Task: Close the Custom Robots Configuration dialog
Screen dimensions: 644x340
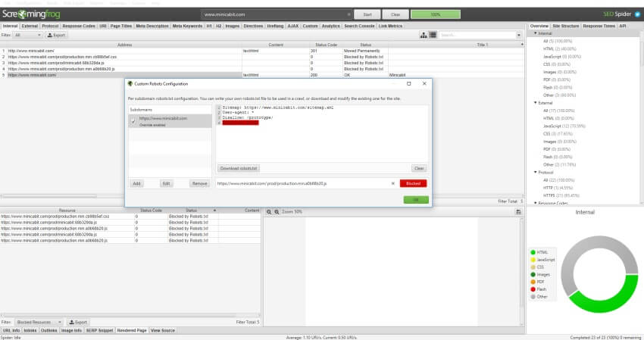Action: [x=424, y=84]
